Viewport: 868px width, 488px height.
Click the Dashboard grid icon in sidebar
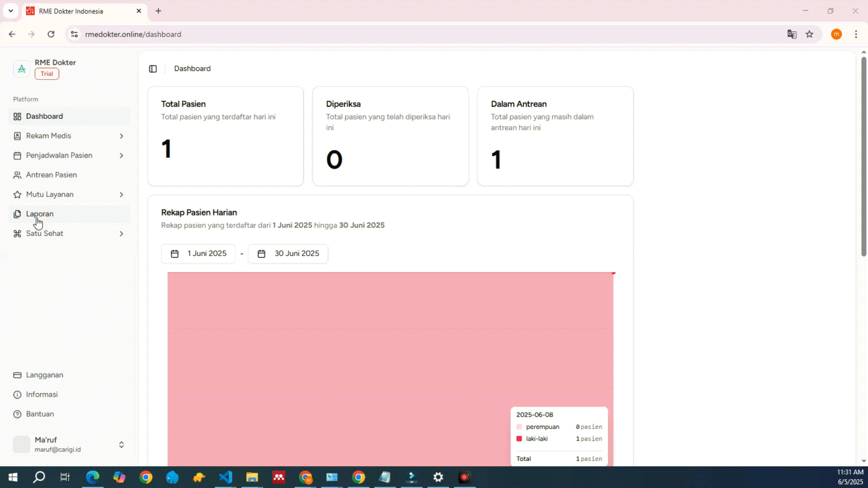pos(17,117)
